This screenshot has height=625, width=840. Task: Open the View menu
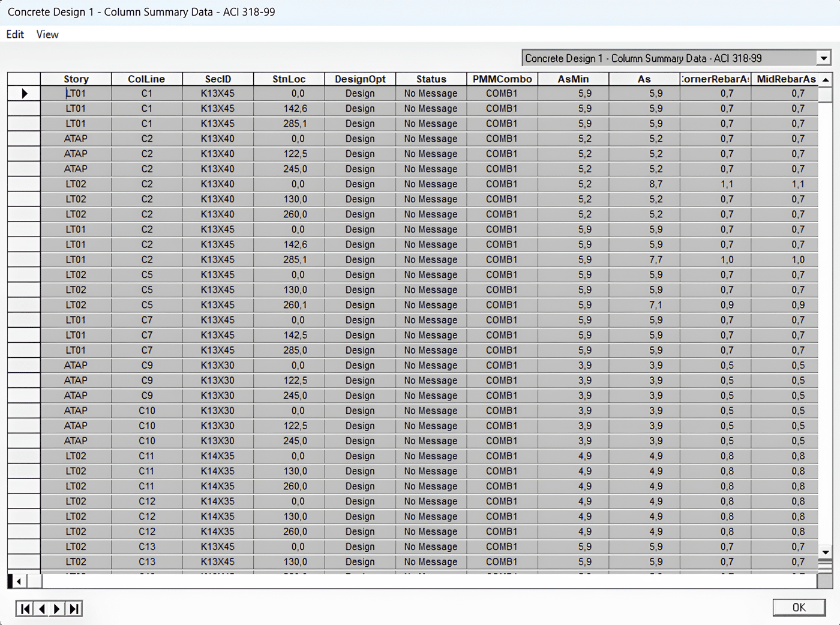[x=47, y=34]
